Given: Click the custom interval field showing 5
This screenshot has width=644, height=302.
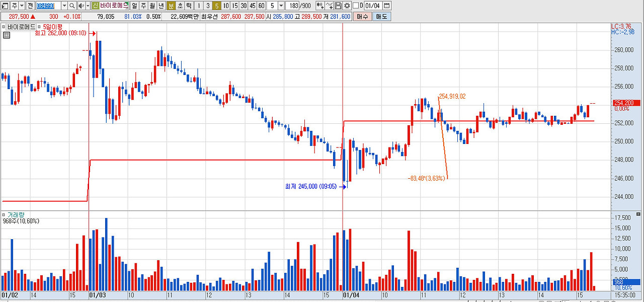Looking at the screenshot, I should coord(272,6).
